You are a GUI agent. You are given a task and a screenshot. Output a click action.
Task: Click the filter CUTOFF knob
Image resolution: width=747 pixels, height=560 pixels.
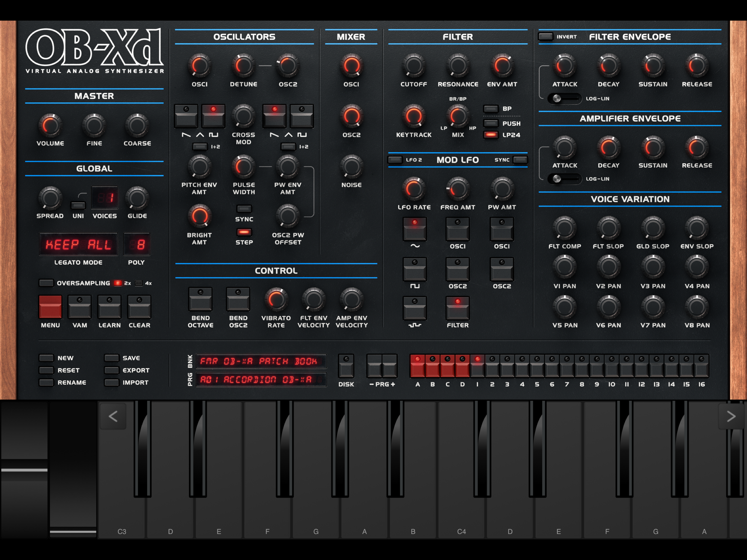[x=414, y=65]
